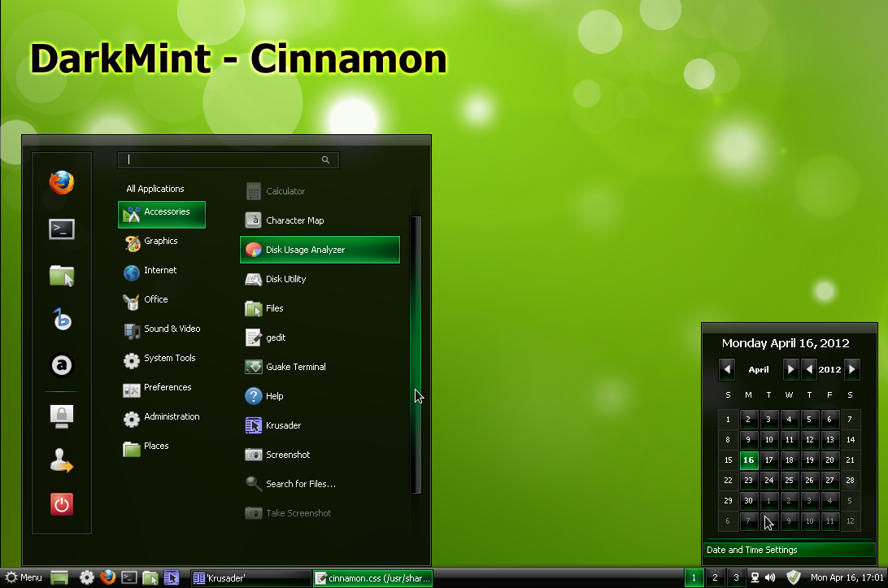888x588 pixels.
Task: Switch to cinnamon.css window in taskbar
Action: click(372, 577)
